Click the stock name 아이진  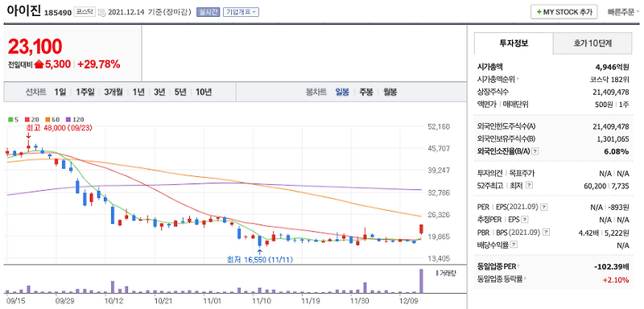pos(24,10)
